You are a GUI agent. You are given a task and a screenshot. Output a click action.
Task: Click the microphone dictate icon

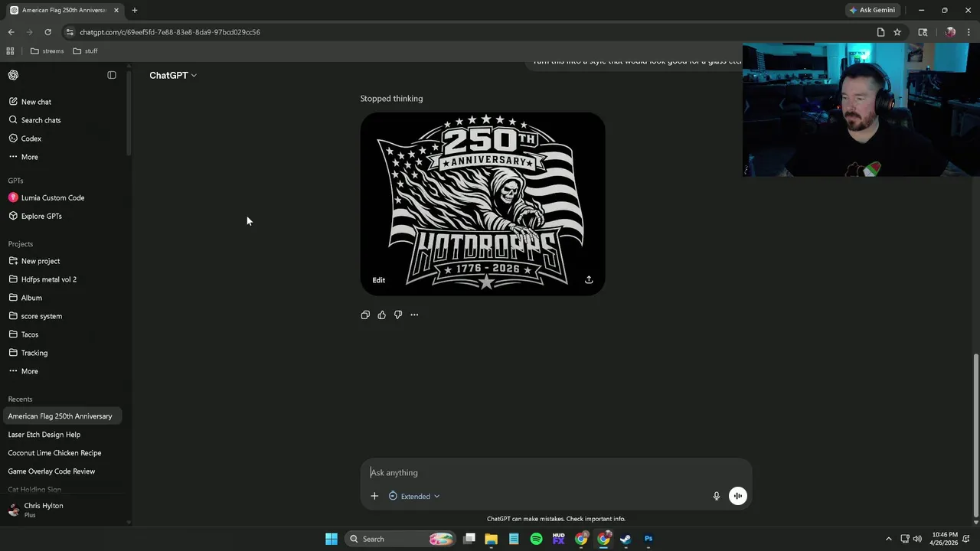click(717, 496)
